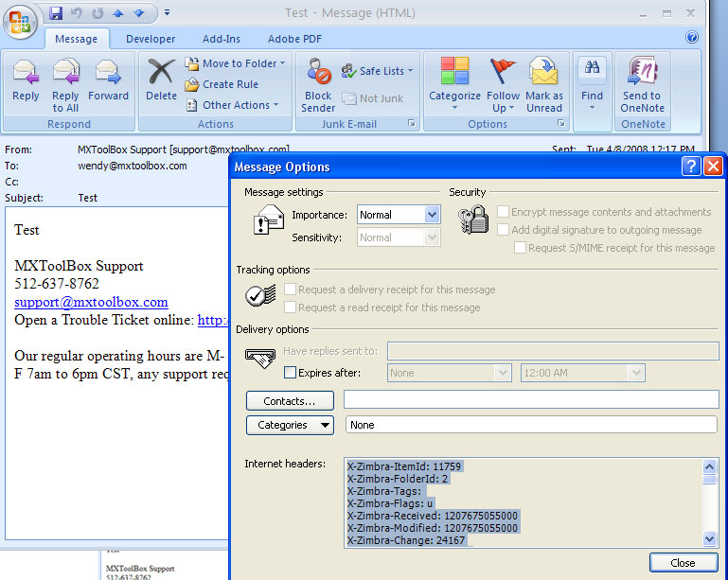Viewport: 728px width, 580px height.
Task: Enable Request a delivery receipt checkbox
Action: pyautogui.click(x=291, y=290)
